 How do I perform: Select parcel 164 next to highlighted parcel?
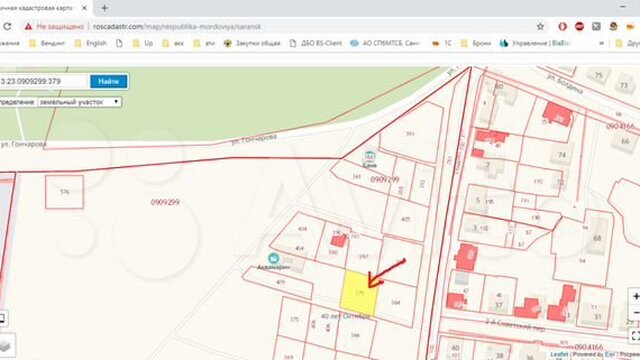click(396, 302)
